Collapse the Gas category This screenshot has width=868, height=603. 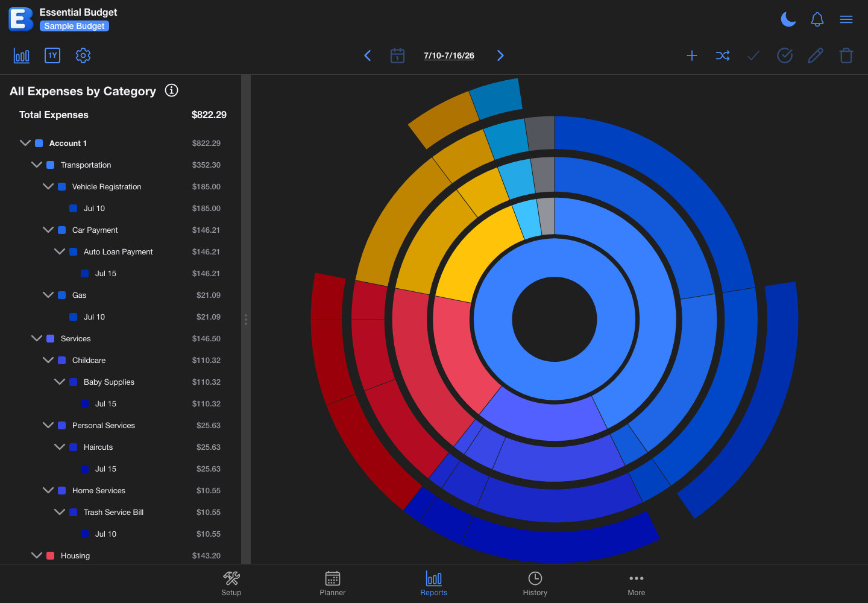pos(48,295)
